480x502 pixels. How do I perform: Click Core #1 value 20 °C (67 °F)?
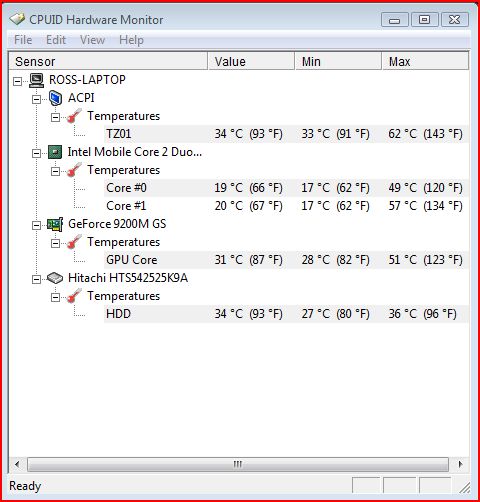click(248, 206)
